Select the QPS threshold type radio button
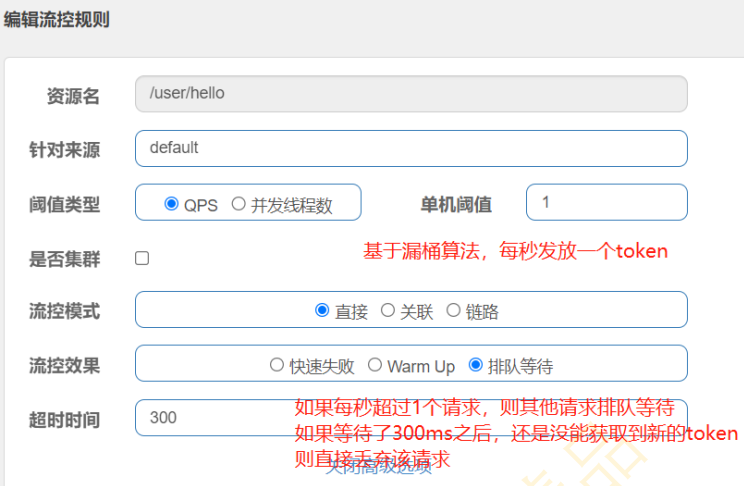 pos(172,204)
